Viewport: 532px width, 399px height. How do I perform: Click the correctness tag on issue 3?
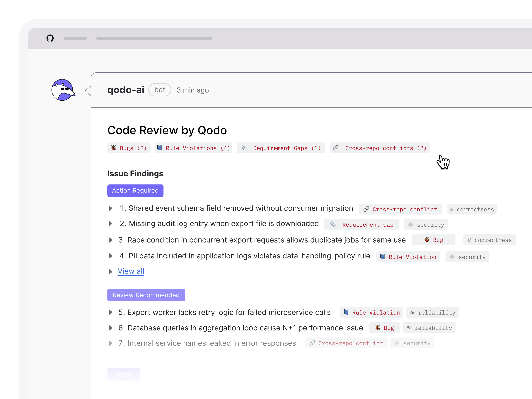(x=490, y=240)
